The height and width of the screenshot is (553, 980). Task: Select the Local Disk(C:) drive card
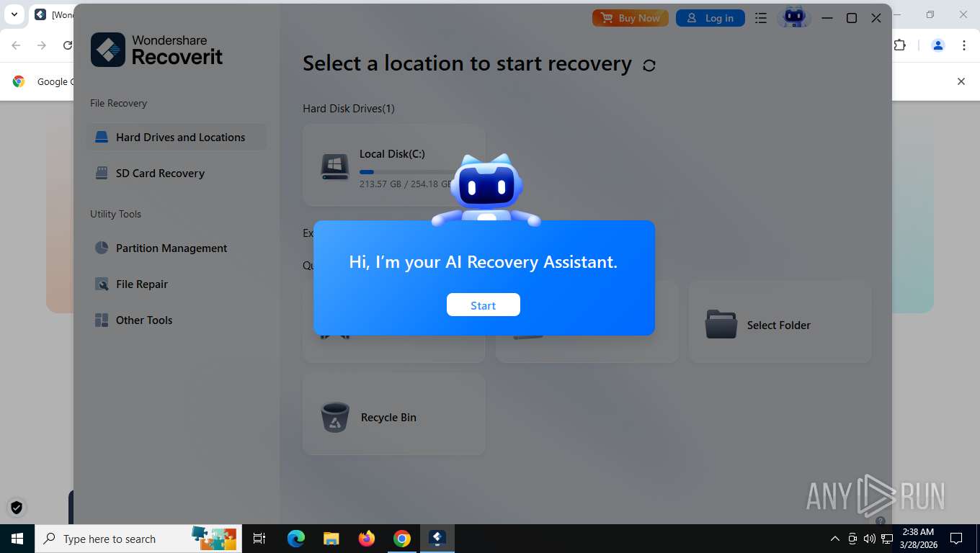[393, 166]
